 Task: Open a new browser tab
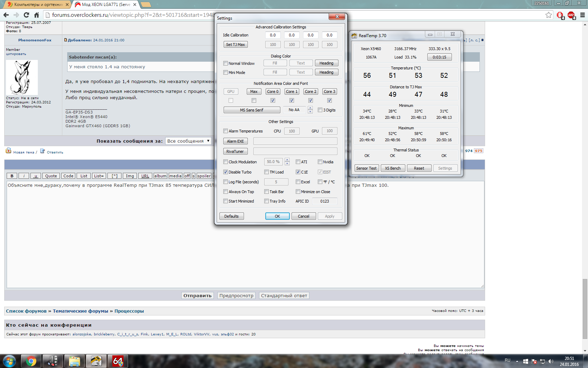[x=146, y=5]
